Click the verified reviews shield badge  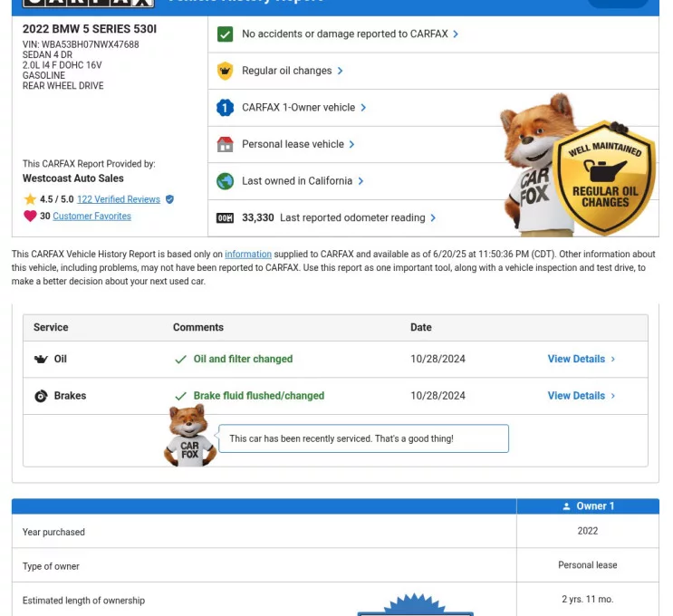(x=169, y=199)
